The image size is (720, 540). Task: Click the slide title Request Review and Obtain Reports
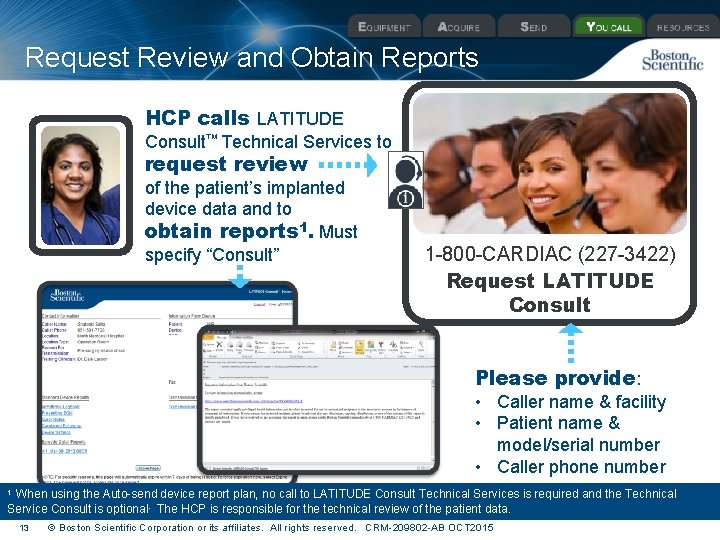click(252, 57)
